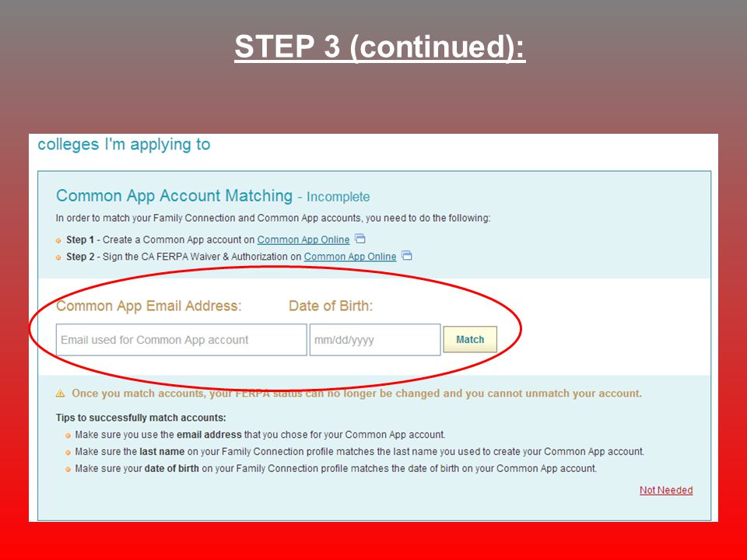The width and height of the screenshot is (747, 560).
Task: Click the 'Date of Birth:' label
Action: tap(331, 306)
